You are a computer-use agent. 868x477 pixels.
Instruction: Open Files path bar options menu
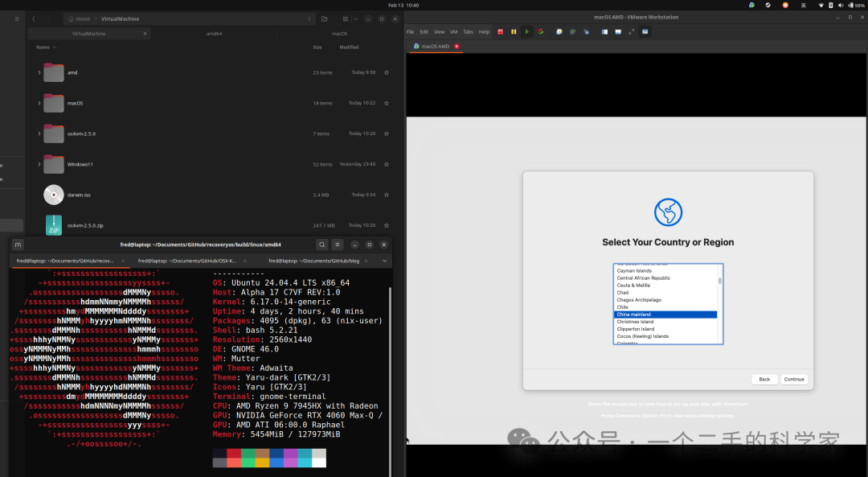point(309,19)
